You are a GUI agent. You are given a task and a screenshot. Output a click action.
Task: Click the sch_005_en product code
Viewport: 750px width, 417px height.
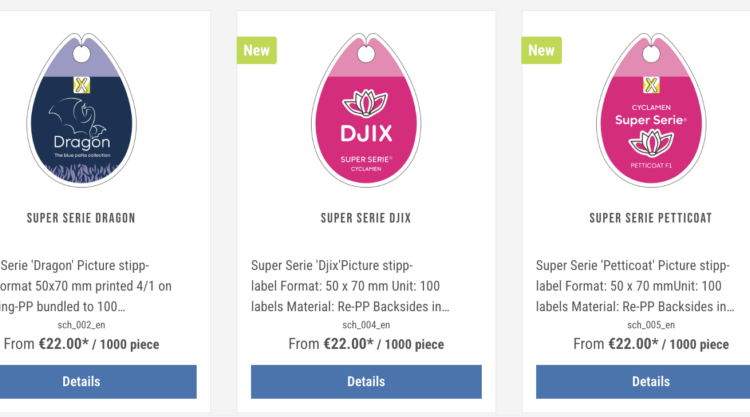(x=651, y=325)
